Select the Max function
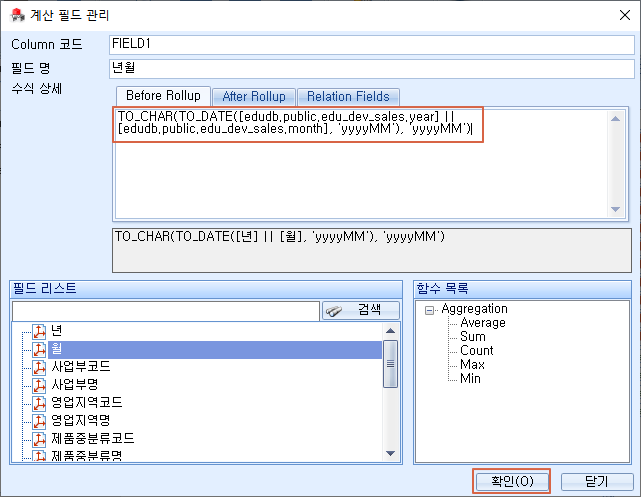This screenshot has height=497, width=641. click(x=472, y=364)
